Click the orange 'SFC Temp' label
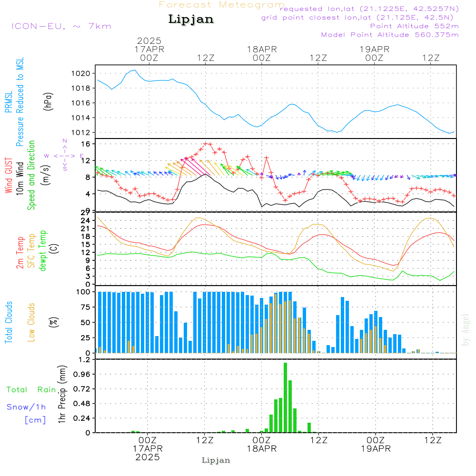The height and width of the screenshot is (476, 476). click(31, 251)
